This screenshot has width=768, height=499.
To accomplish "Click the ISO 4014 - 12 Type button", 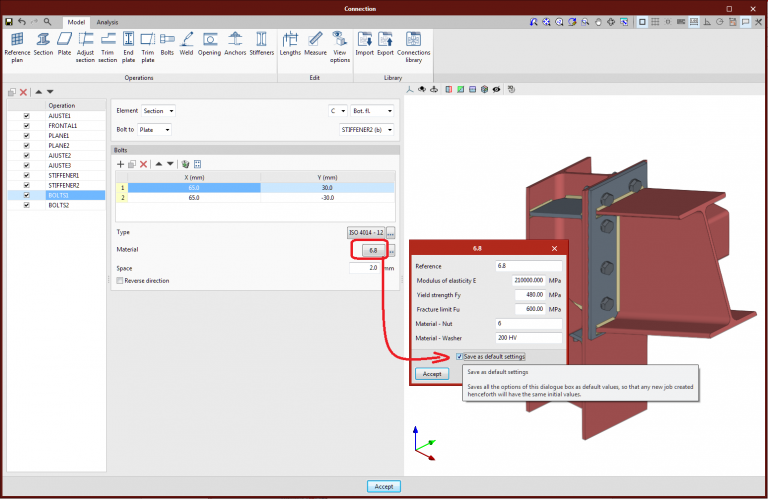I will (366, 233).
